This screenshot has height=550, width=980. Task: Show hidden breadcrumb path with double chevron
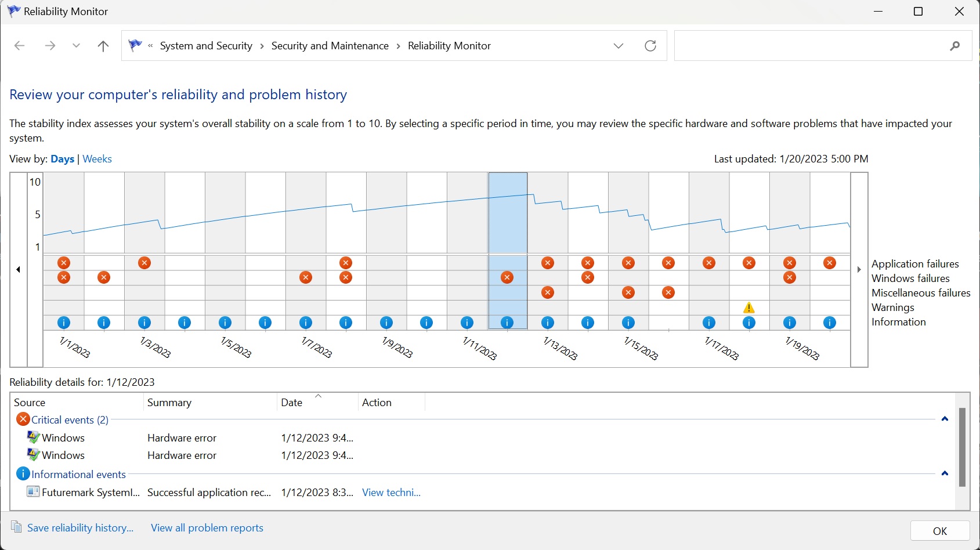(150, 46)
